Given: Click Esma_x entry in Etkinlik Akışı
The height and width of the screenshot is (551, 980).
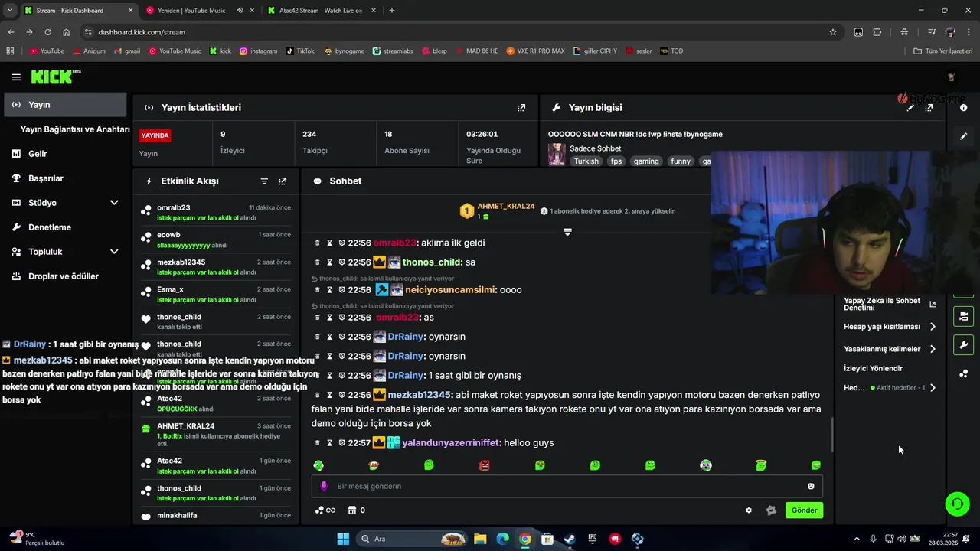Looking at the screenshot, I should click(x=217, y=294).
